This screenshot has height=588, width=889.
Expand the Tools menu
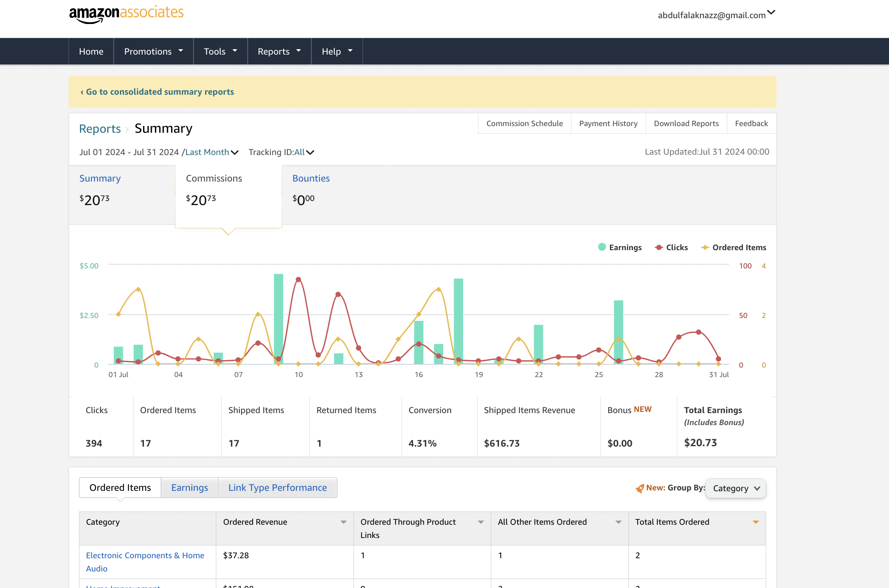220,51
